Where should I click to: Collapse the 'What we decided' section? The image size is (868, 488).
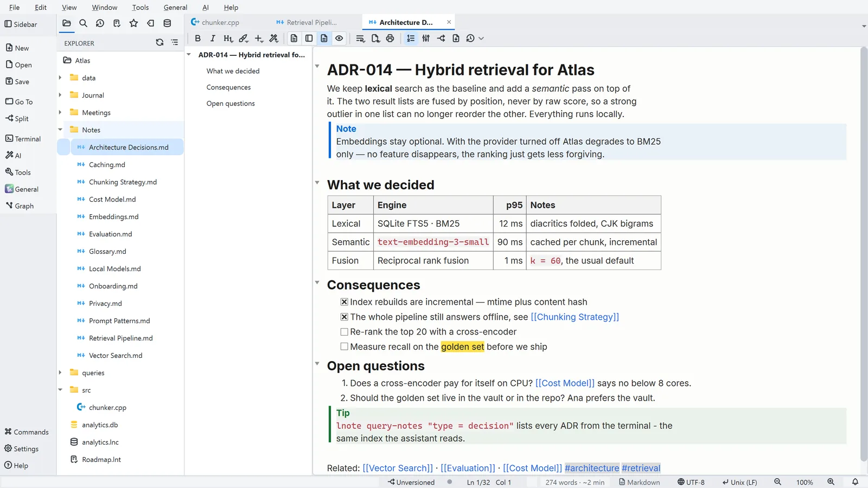[x=317, y=183]
